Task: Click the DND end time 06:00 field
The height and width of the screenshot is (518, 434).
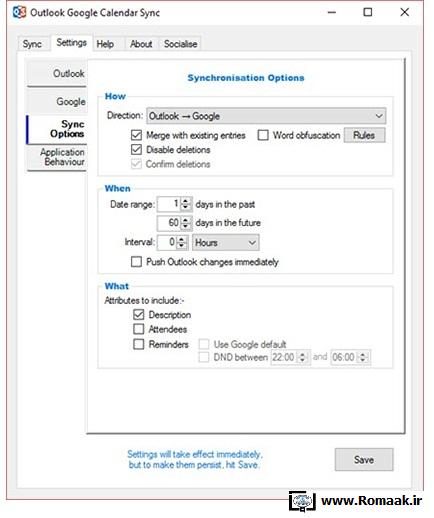Action: (344, 357)
